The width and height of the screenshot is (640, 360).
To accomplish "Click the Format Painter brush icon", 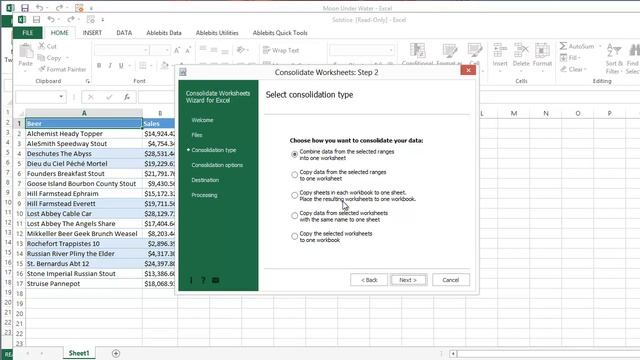I will 42,69.
